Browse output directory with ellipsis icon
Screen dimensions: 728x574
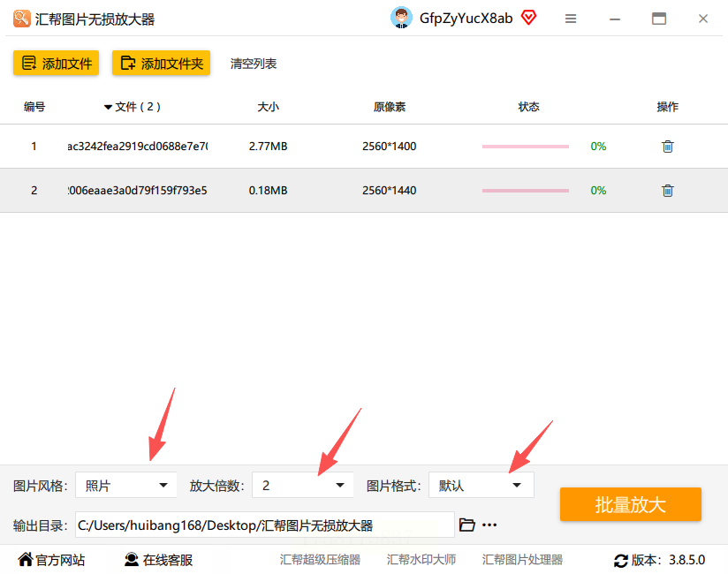point(489,525)
